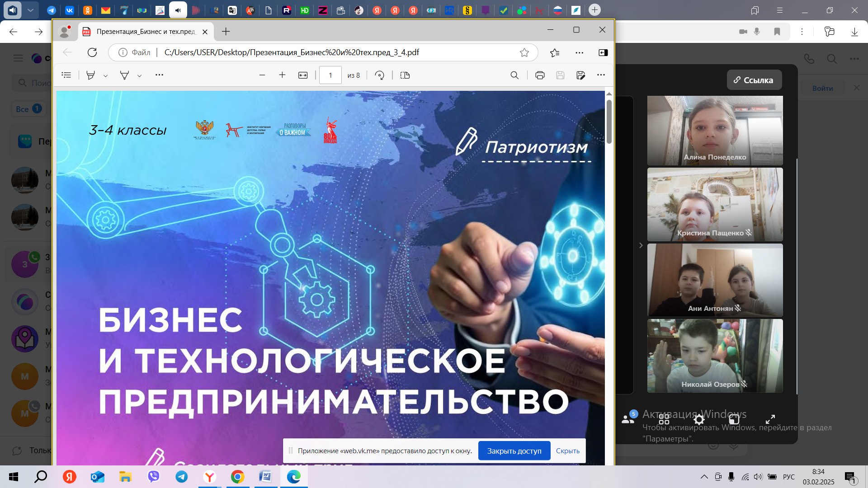Open a new tab in the Edge window
Screen dimensions: 868x488
click(x=226, y=31)
